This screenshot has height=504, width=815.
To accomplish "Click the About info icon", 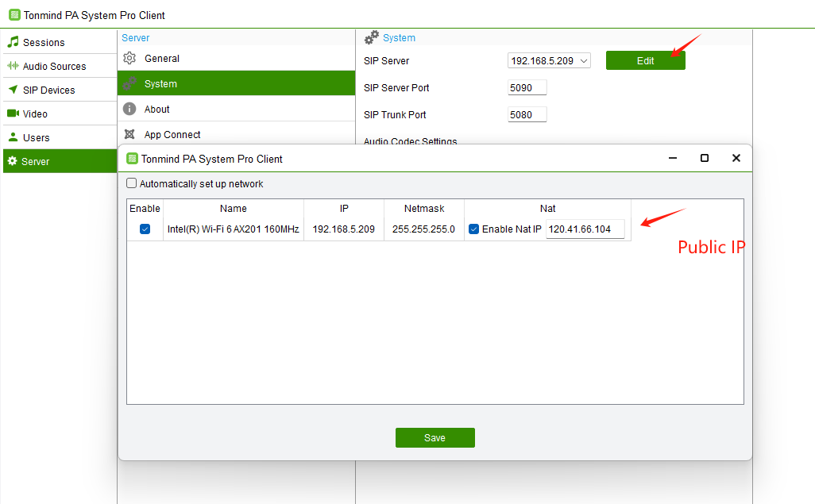I will coord(129,109).
